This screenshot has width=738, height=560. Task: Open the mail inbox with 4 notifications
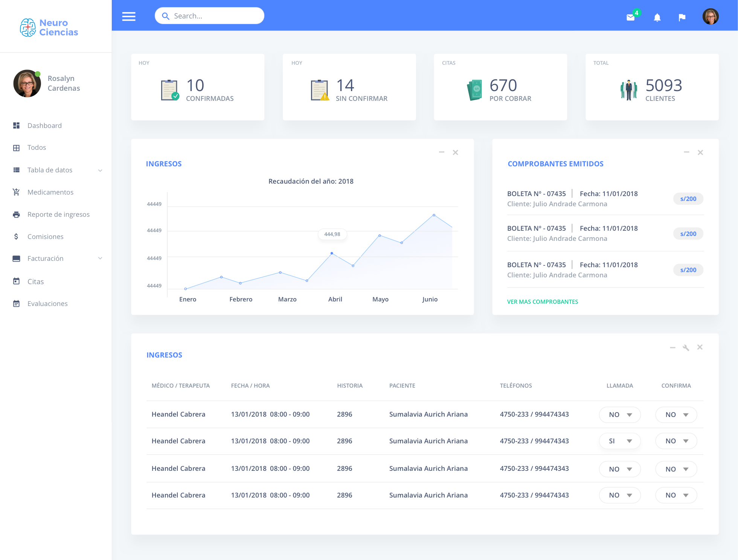click(631, 17)
